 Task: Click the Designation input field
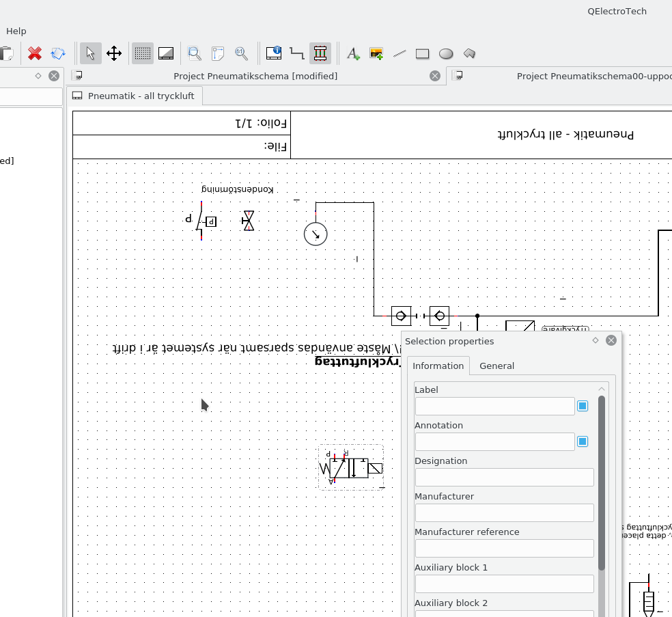pos(504,477)
